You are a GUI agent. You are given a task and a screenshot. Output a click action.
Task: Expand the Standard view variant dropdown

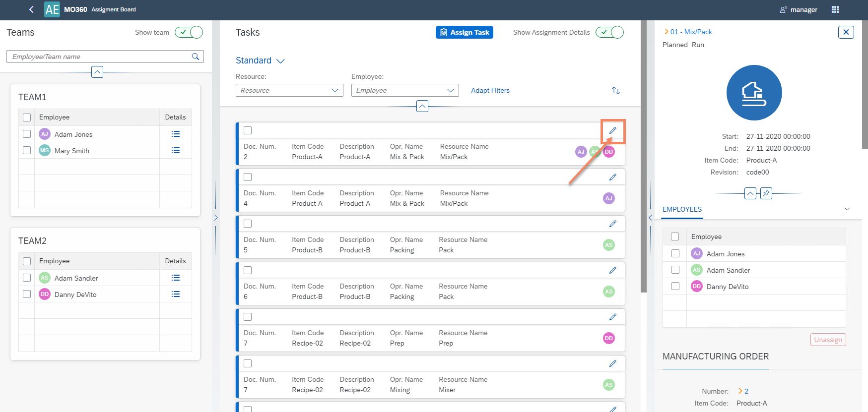tap(260, 60)
